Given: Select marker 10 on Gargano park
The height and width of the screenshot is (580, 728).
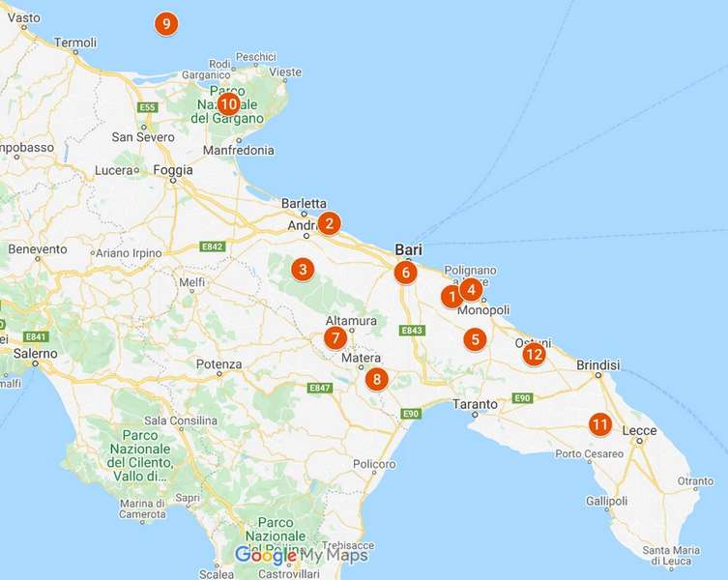Looking at the screenshot, I should point(228,104).
